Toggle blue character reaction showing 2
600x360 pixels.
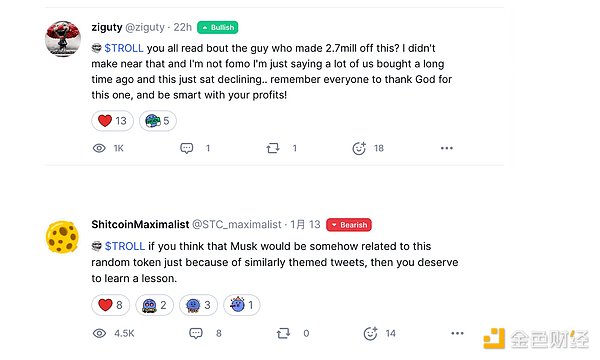(154, 305)
